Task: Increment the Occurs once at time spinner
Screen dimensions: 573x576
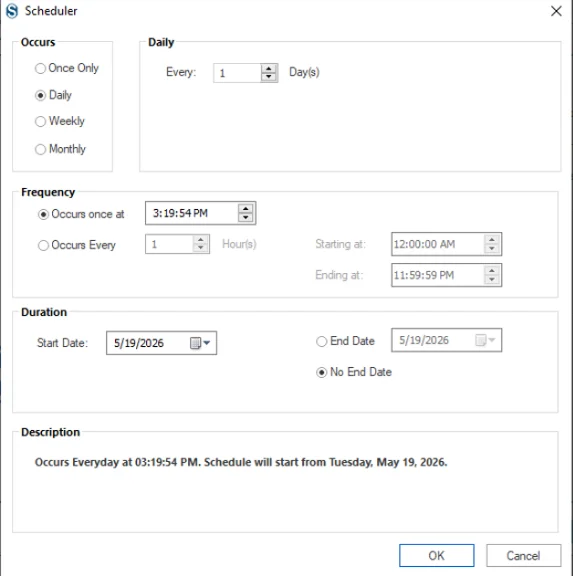Action: click(245, 209)
